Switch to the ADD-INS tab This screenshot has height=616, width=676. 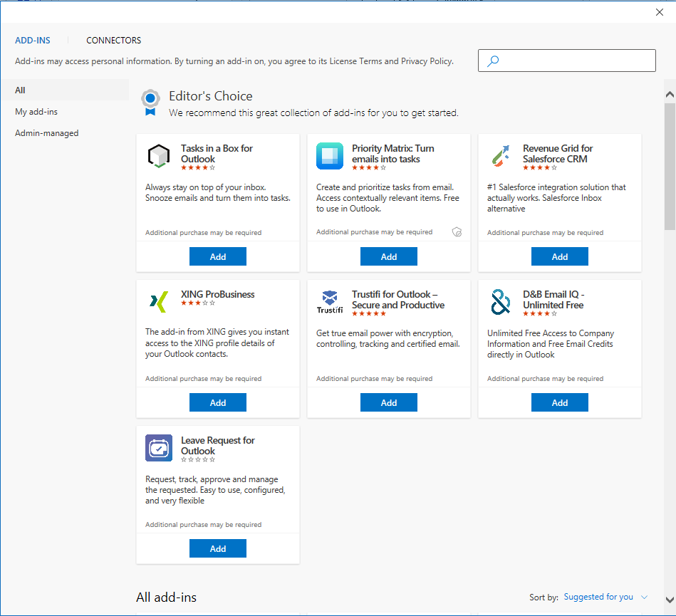click(33, 41)
